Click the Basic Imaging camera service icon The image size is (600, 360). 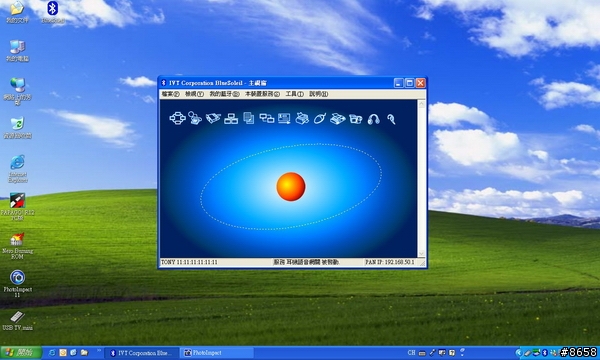pyautogui.click(x=355, y=119)
